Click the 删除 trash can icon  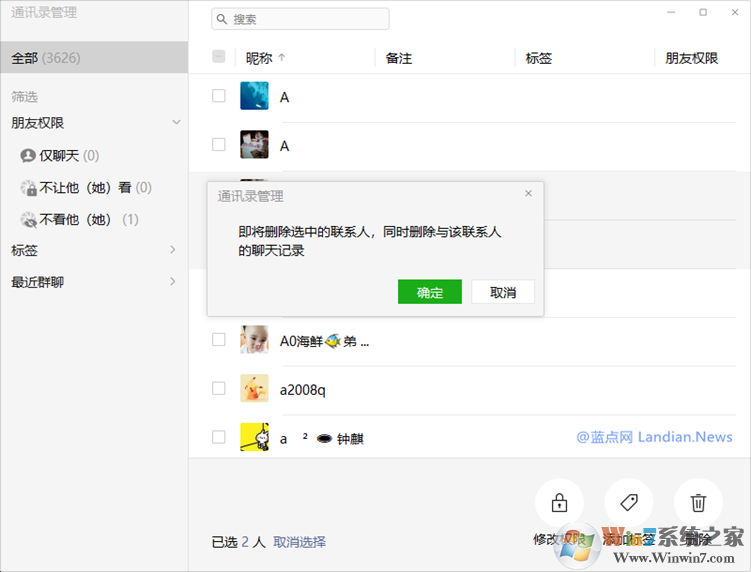click(x=698, y=503)
